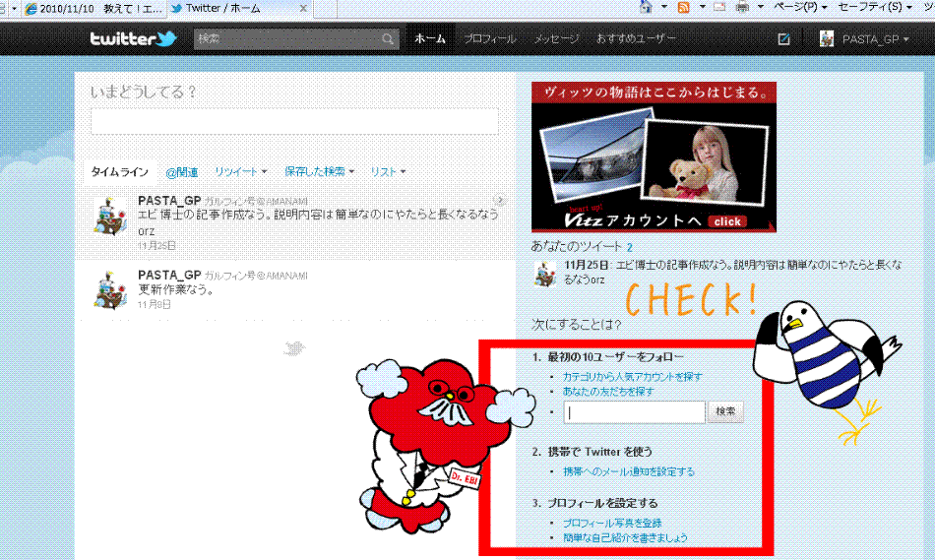This screenshot has width=935, height=560.
Task: Click avatar beside あなたのツイート entry
Action: coord(544,274)
